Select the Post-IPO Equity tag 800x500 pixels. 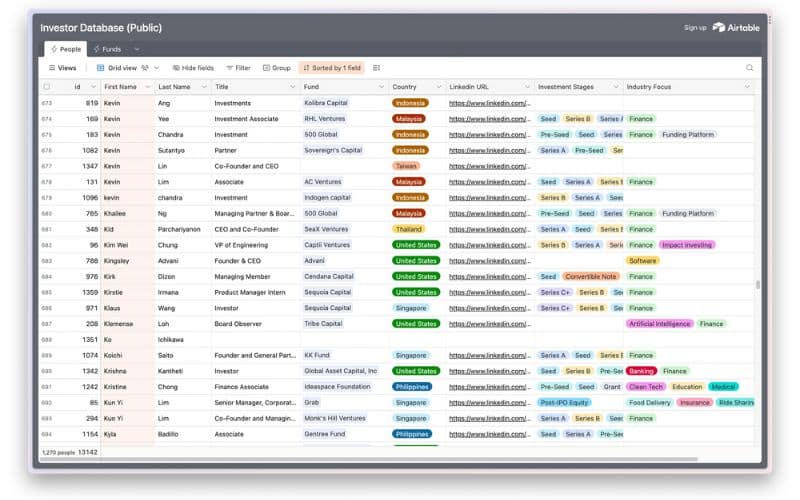564,403
